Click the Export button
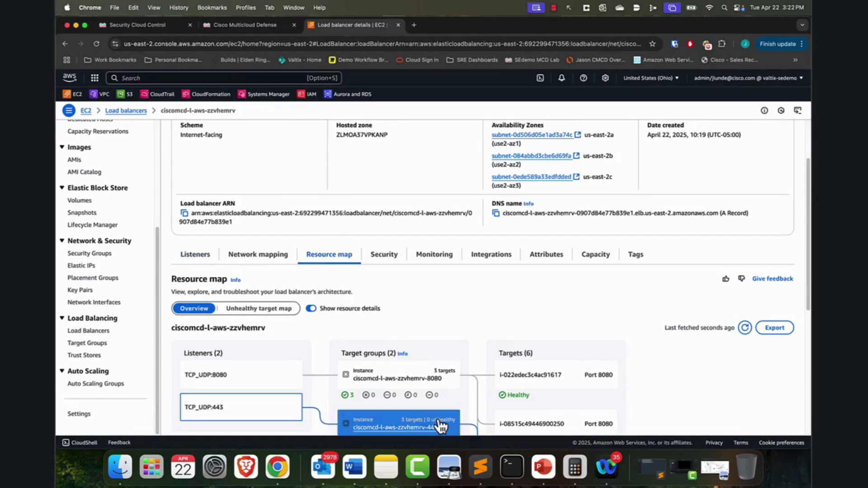The height and width of the screenshot is (488, 868). [x=775, y=328]
